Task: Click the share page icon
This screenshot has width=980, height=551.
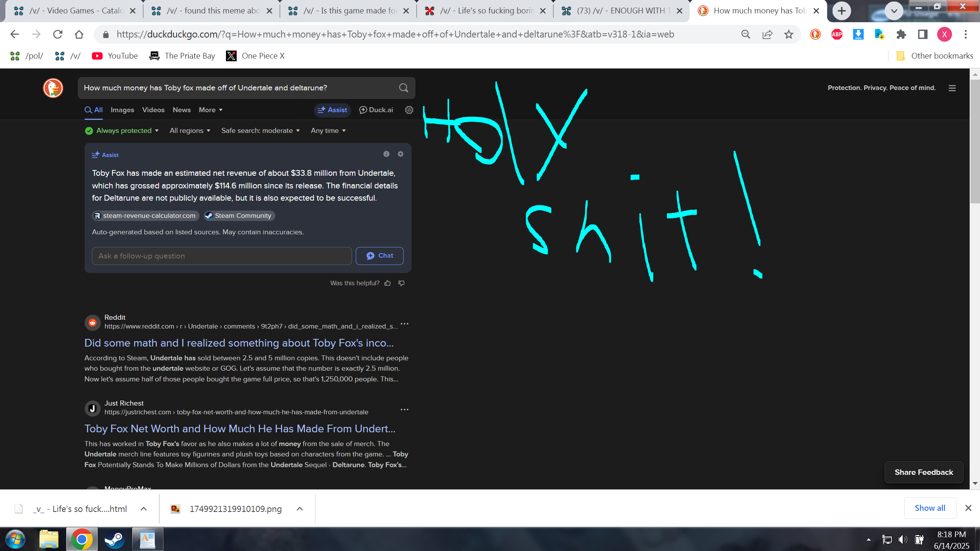Action: click(x=767, y=34)
